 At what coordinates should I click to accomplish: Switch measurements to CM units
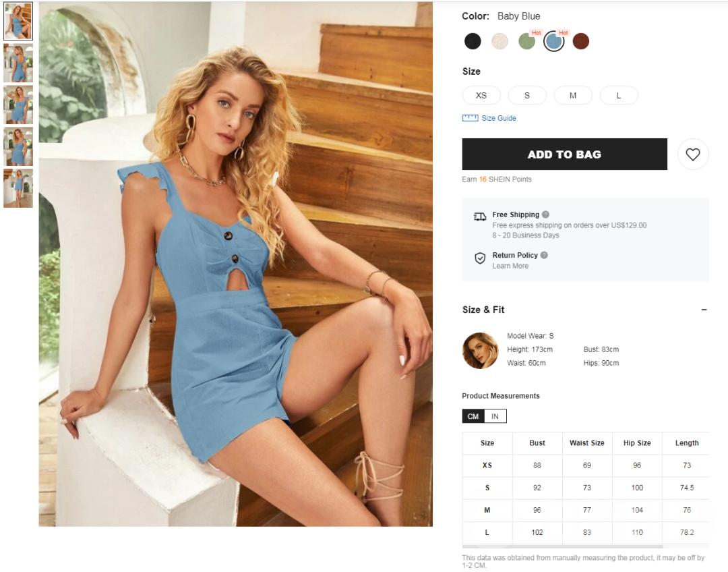(473, 416)
